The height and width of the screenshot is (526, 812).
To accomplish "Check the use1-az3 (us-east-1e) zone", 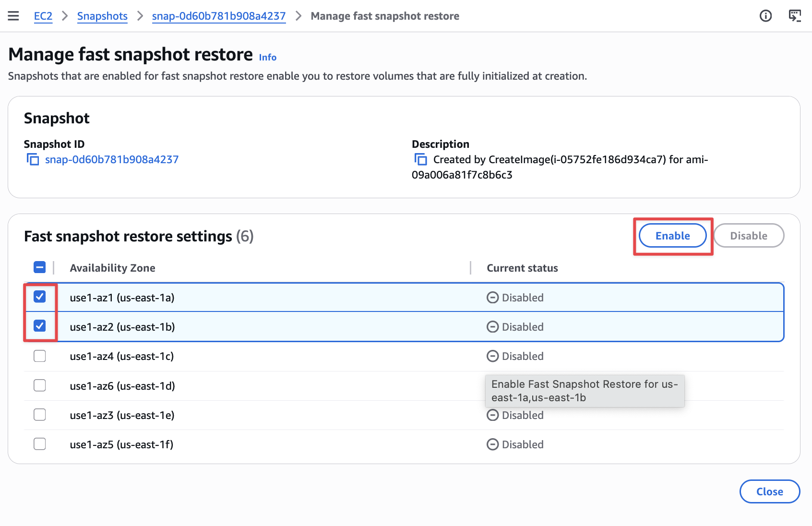I will click(x=40, y=415).
